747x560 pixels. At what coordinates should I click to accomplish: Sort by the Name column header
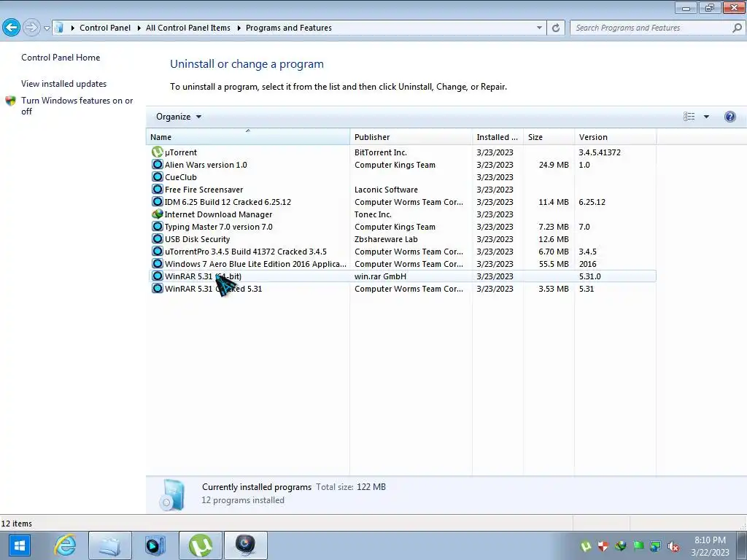pyautogui.click(x=248, y=136)
